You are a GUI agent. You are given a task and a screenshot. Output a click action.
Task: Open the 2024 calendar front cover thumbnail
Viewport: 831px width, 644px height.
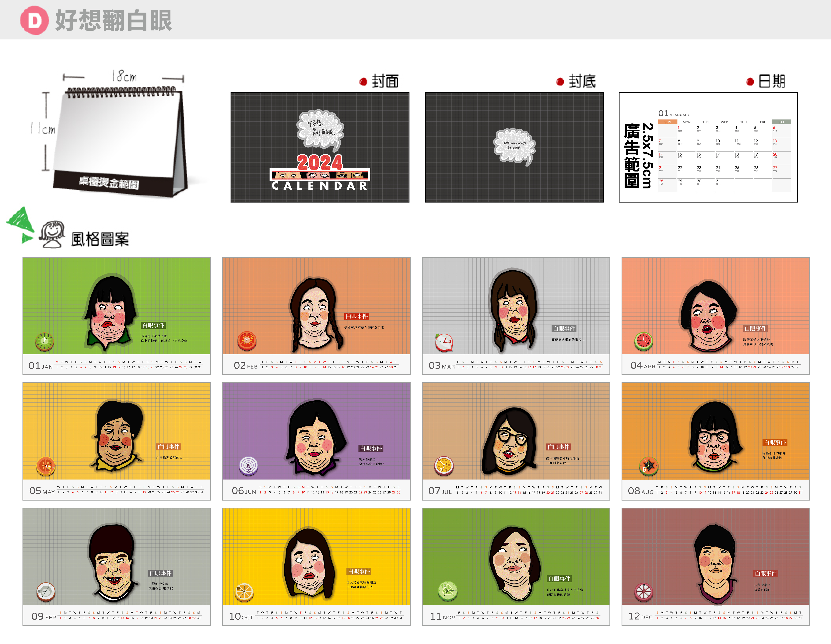pyautogui.click(x=320, y=147)
